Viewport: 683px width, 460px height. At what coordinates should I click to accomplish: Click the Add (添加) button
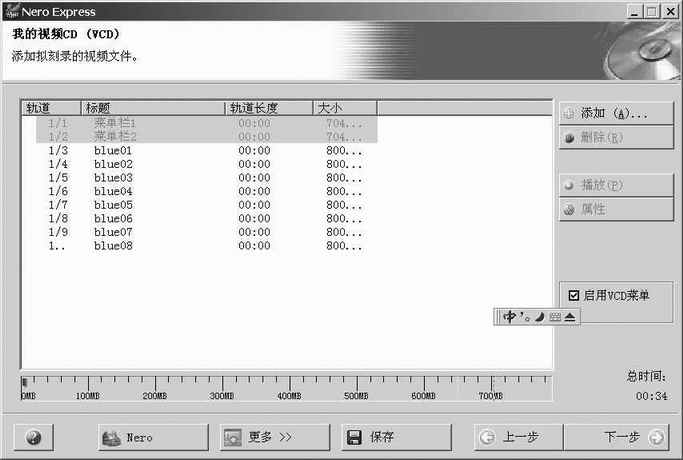[616, 114]
